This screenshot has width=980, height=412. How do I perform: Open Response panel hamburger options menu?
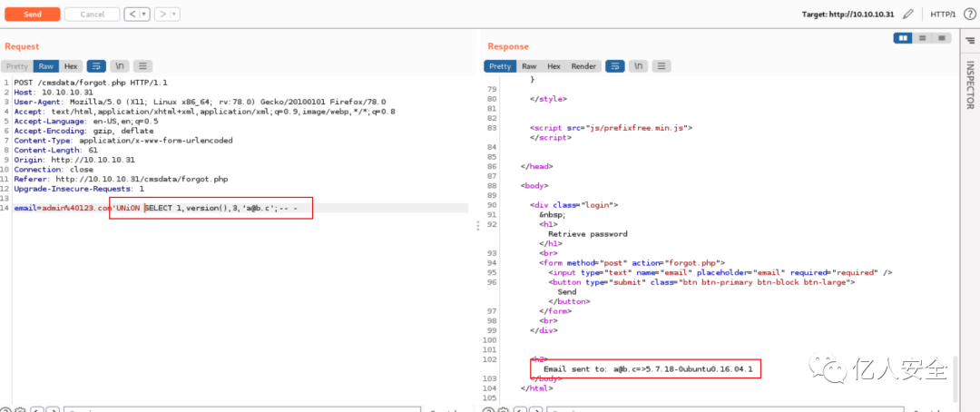(661, 66)
